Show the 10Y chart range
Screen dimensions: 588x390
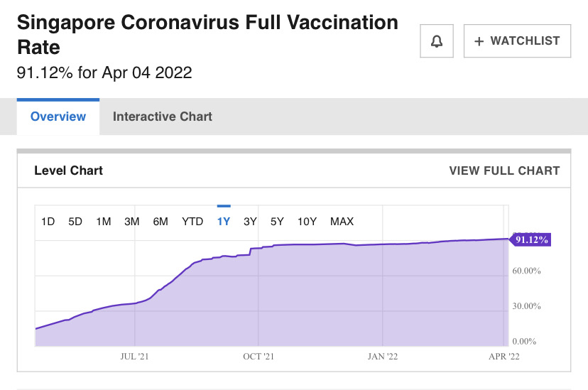pos(307,222)
